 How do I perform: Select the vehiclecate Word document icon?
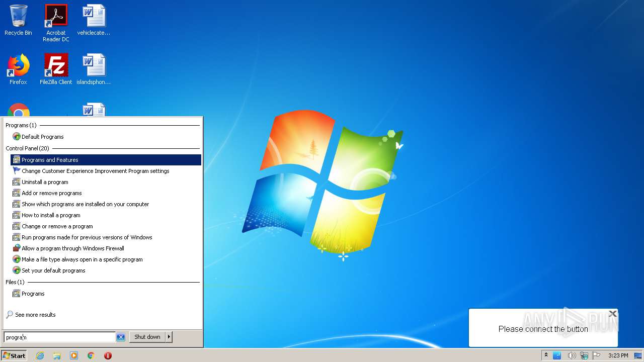tap(94, 20)
